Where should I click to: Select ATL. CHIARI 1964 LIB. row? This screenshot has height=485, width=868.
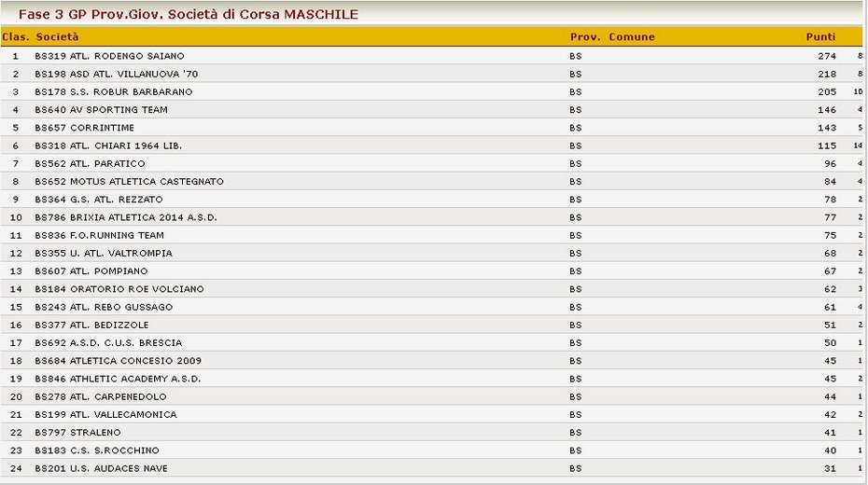[x=432, y=145]
